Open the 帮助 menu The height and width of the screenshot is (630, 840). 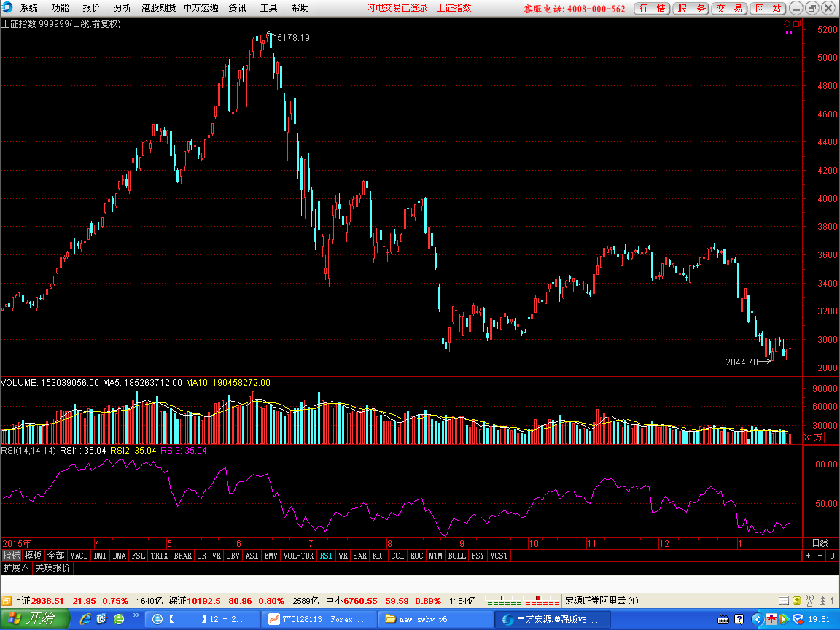tap(300, 7)
